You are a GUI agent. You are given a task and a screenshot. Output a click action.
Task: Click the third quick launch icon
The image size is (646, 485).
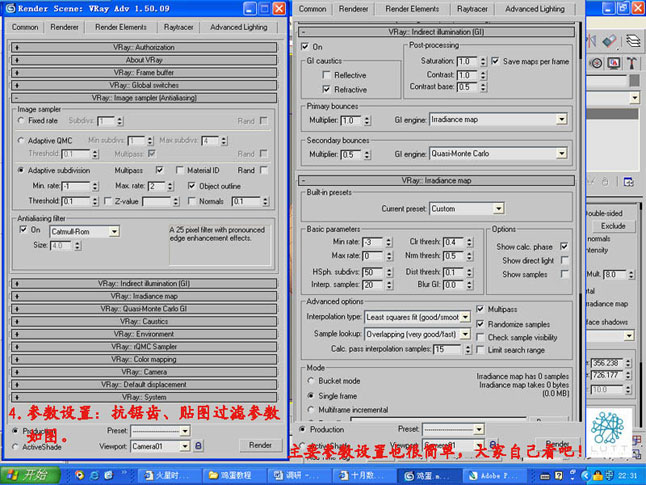pos(108,475)
